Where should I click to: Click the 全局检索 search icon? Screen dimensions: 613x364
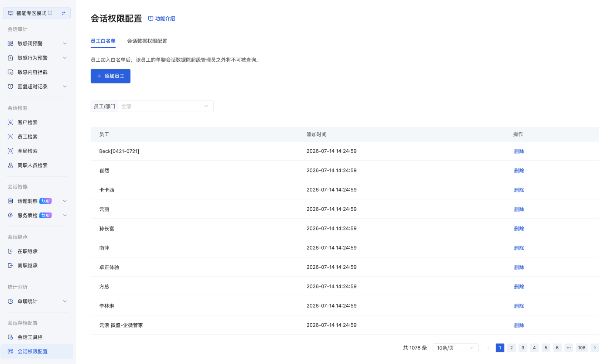(10, 151)
